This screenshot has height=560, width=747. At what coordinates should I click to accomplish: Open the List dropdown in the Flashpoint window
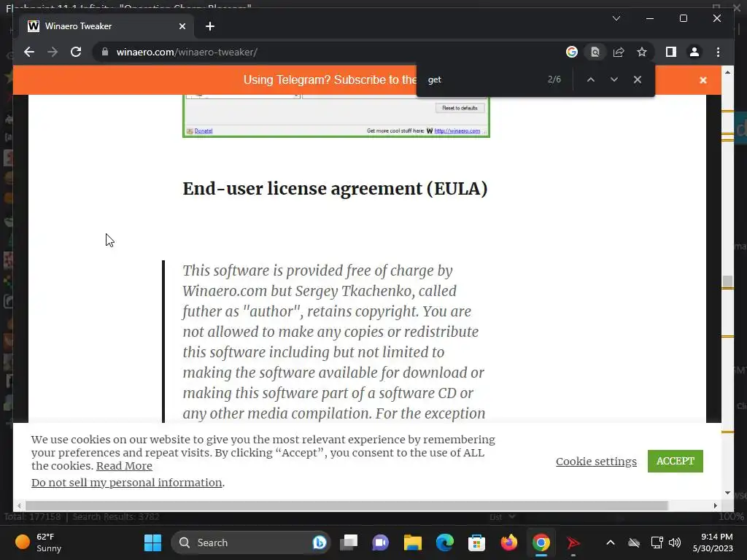(x=502, y=517)
